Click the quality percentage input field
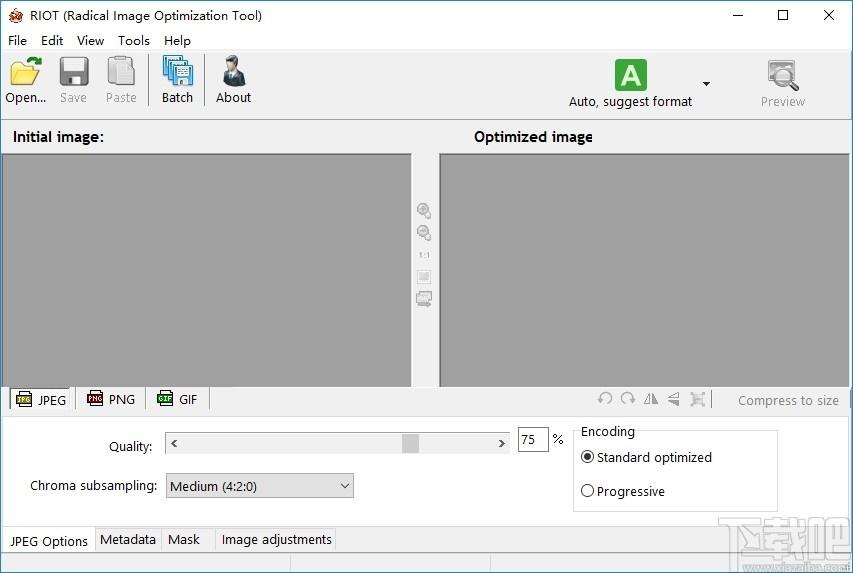Screen dimensions: 853x573 click(533, 439)
